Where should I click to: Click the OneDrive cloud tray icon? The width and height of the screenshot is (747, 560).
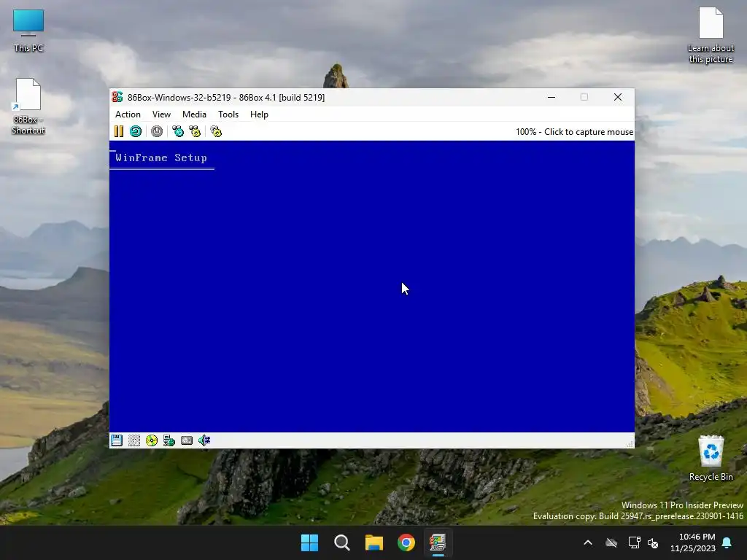click(611, 542)
